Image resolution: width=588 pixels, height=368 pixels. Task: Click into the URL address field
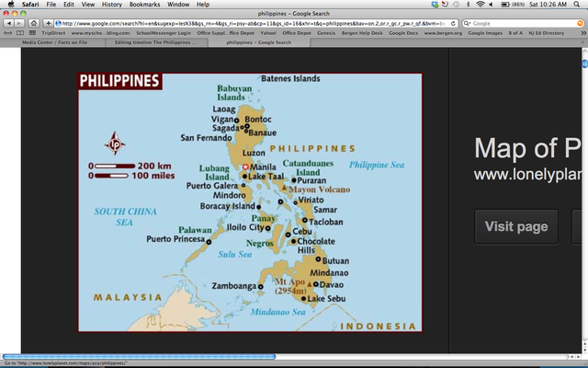255,23
